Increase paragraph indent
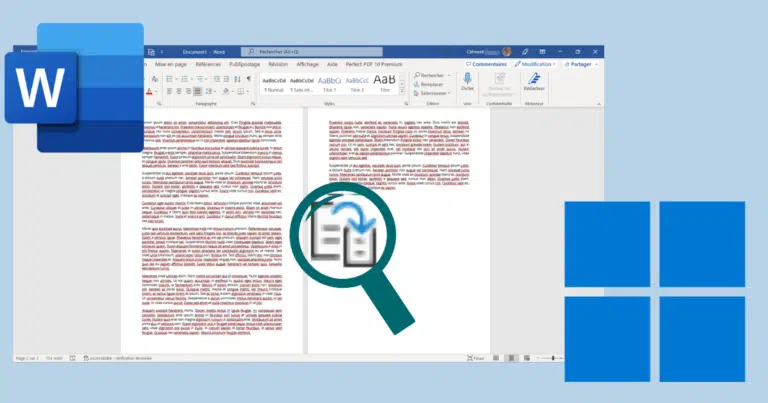 (226, 79)
